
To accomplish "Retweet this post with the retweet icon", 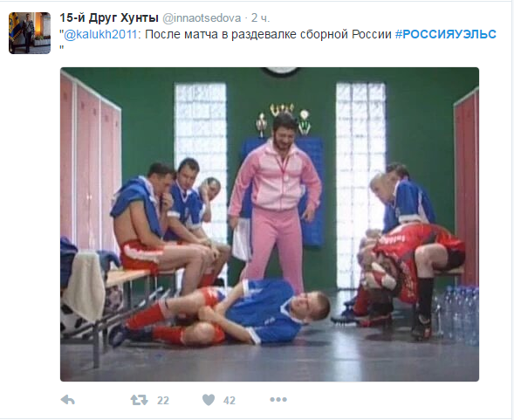I will point(139,400).
